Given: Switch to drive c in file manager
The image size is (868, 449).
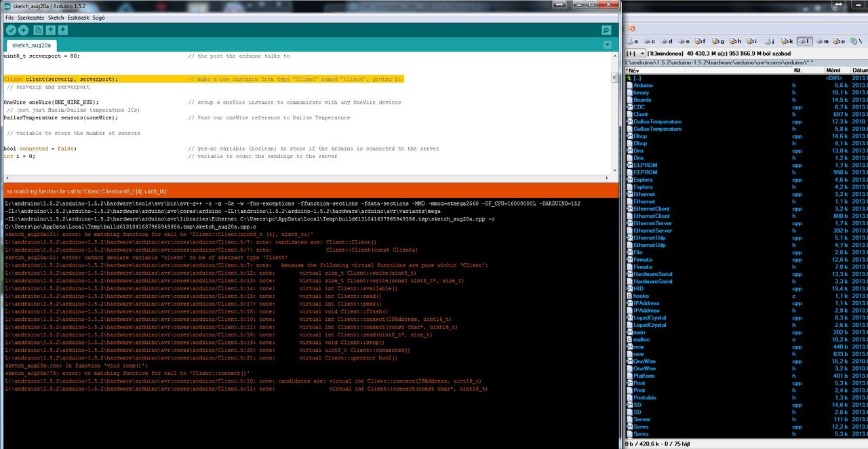Looking at the screenshot, I should tap(650, 41).
